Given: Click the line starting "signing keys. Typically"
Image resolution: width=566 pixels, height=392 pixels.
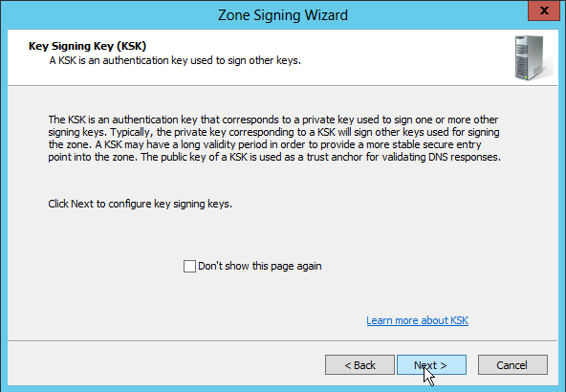Looking at the screenshot, I should 273,132.
